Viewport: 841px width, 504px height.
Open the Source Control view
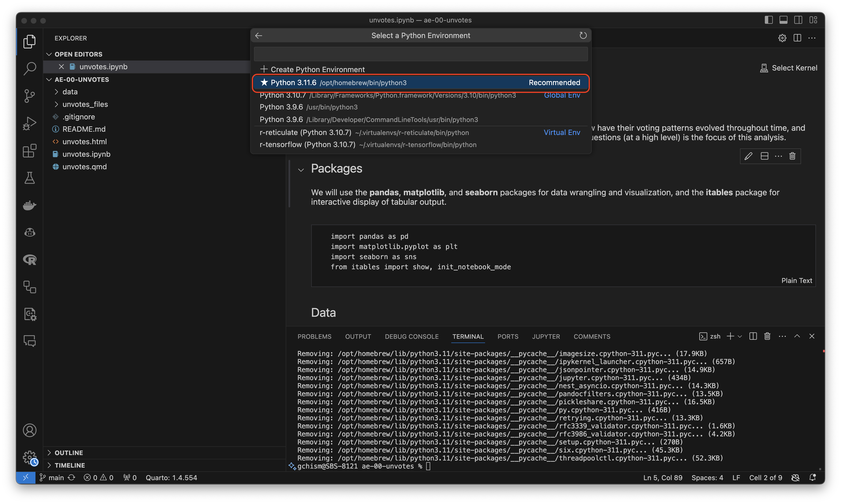click(x=30, y=96)
